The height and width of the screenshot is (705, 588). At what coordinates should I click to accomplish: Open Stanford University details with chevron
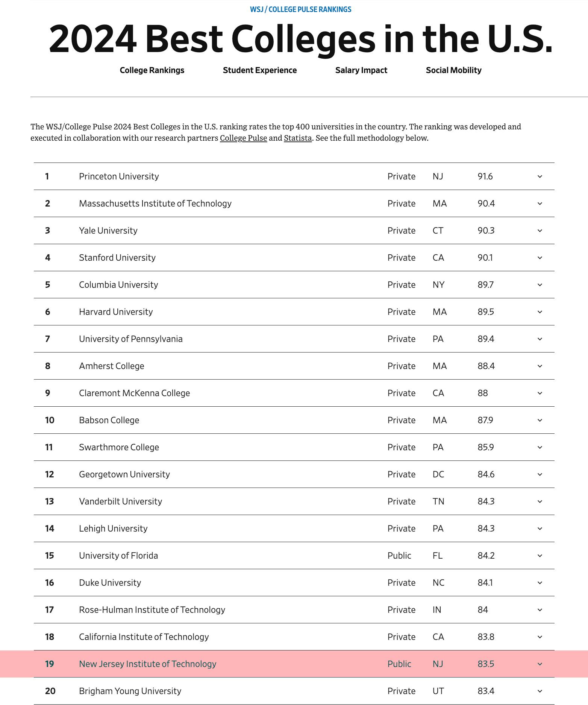[540, 258]
